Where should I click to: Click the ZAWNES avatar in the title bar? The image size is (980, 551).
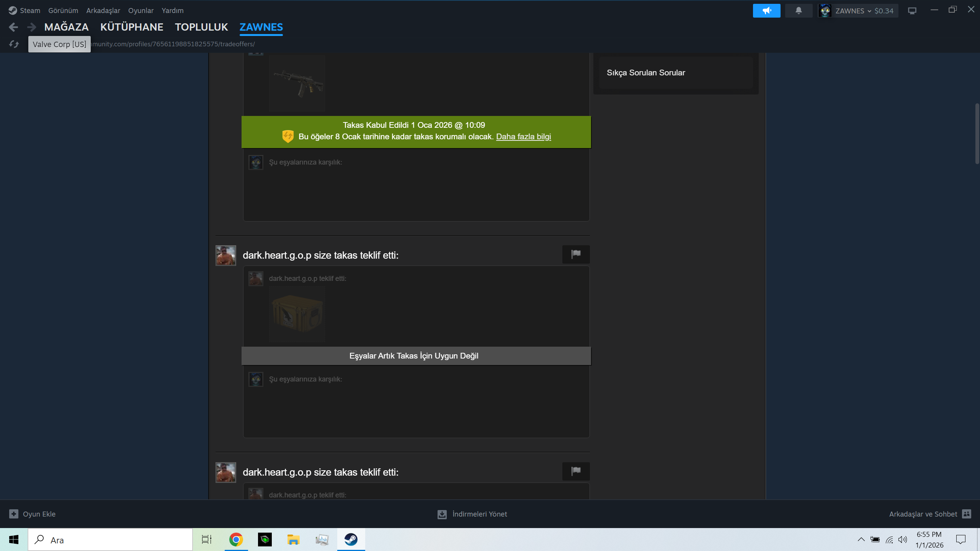(825, 11)
